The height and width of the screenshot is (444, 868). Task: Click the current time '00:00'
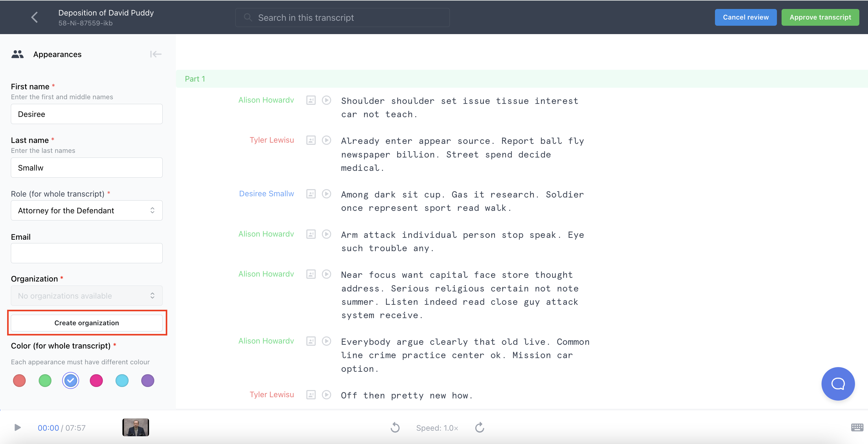[x=48, y=428]
